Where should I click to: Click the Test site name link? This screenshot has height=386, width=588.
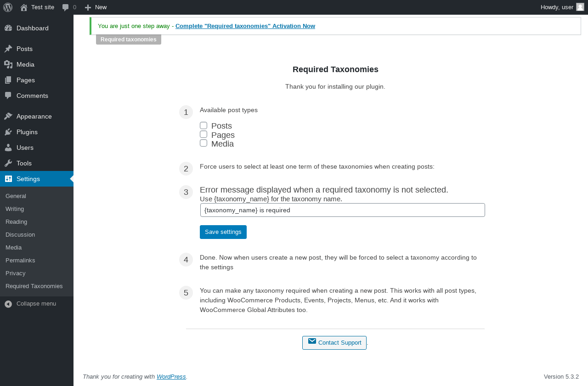click(x=43, y=7)
